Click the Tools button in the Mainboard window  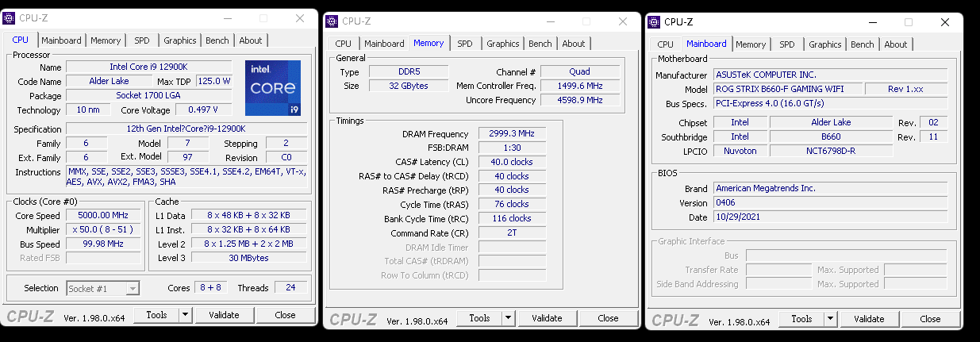click(802, 319)
